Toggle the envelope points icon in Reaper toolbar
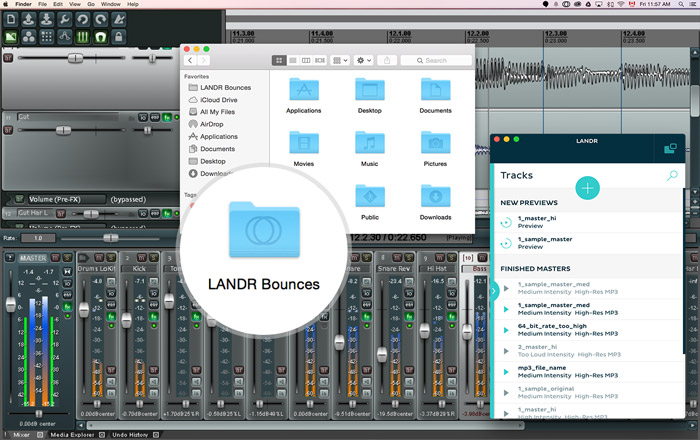Image resolution: width=700 pixels, height=440 pixels. tap(64, 37)
